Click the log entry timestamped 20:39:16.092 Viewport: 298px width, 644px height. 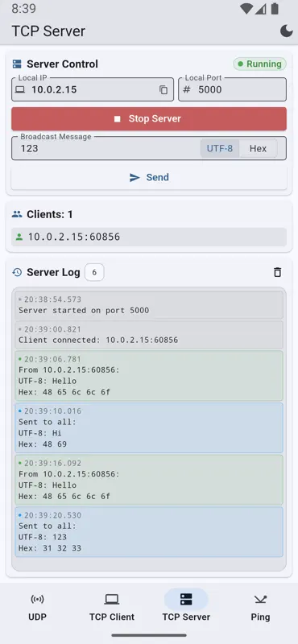point(149,480)
